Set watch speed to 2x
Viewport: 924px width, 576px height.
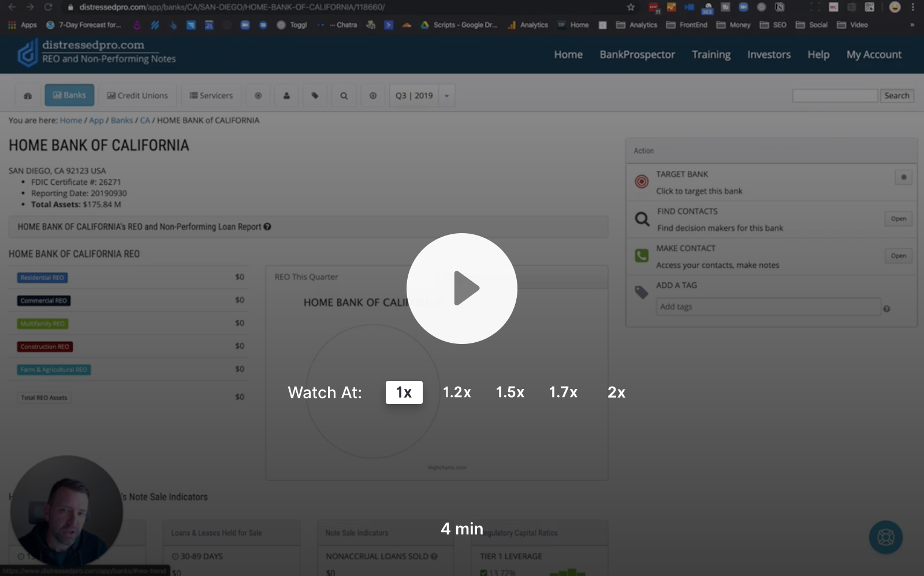pyautogui.click(x=616, y=392)
